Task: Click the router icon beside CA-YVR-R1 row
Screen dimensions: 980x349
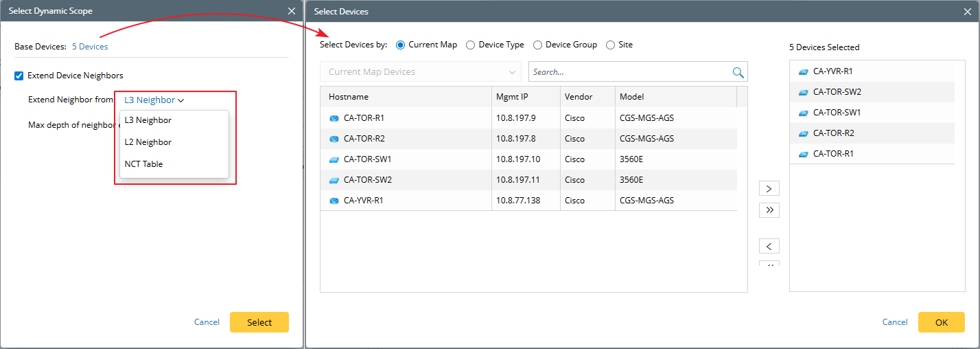Action: 334,201
